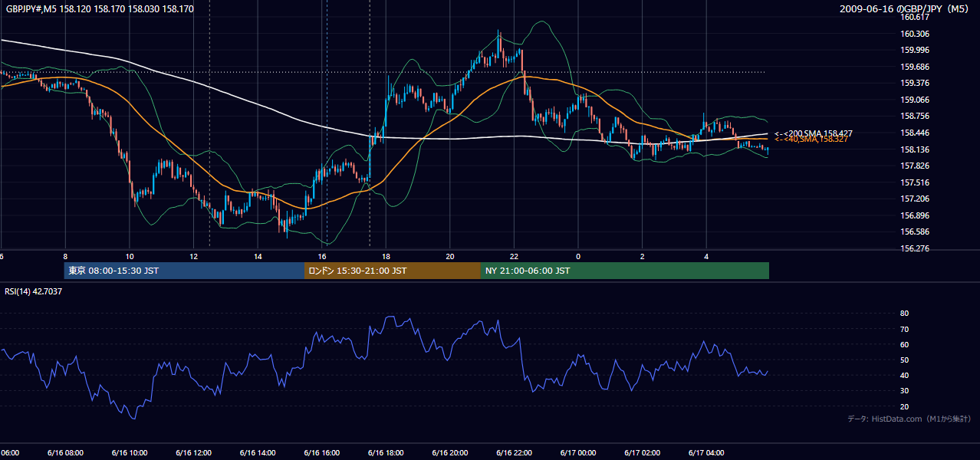Click the HistData.com data source credit
The width and height of the screenshot is (980, 460).
[x=909, y=419]
